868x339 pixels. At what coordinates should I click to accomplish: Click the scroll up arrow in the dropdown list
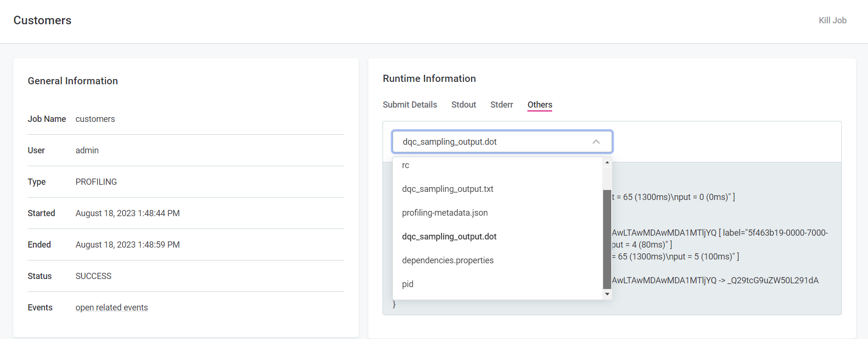click(x=607, y=163)
